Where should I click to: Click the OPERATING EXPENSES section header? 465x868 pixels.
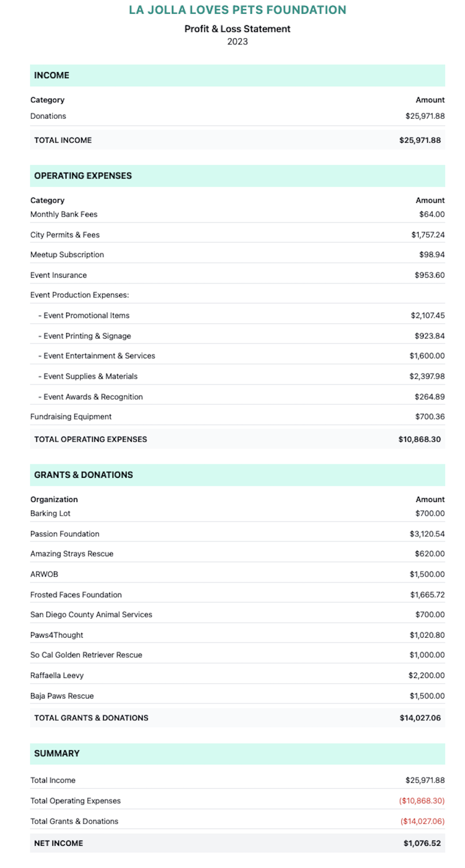pos(83,176)
